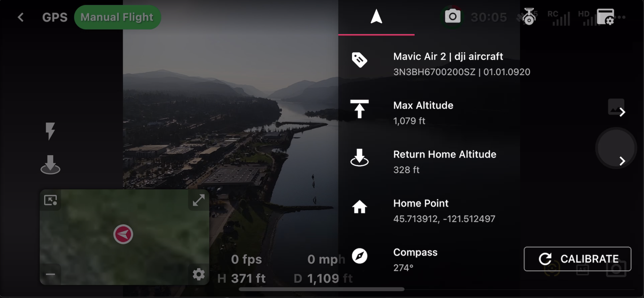Viewport: 644px width, 298px height.
Task: Tap the map expand fullscreen arrow
Action: 198,200
